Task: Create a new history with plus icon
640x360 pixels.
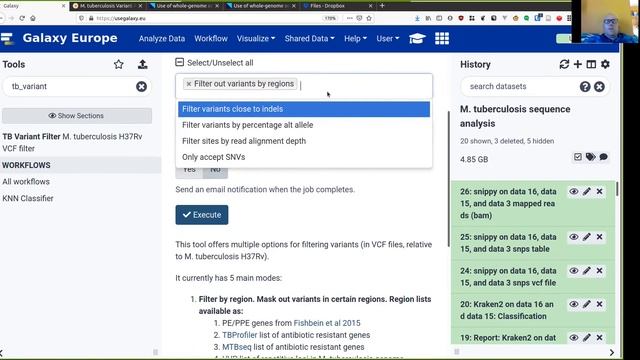Action: click(578, 64)
